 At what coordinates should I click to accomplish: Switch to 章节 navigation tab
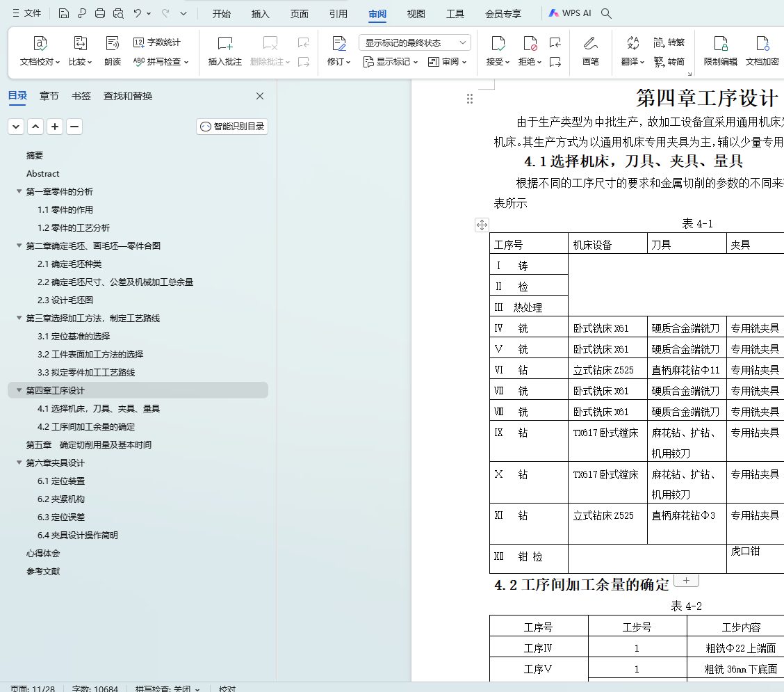tap(49, 96)
